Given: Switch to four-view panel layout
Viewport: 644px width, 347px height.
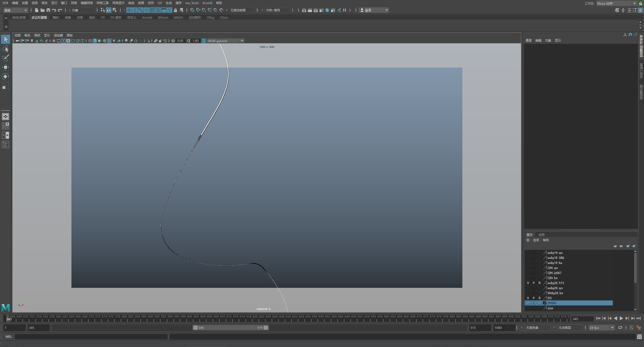Looking at the screenshot, I should pyautogui.click(x=6, y=126).
